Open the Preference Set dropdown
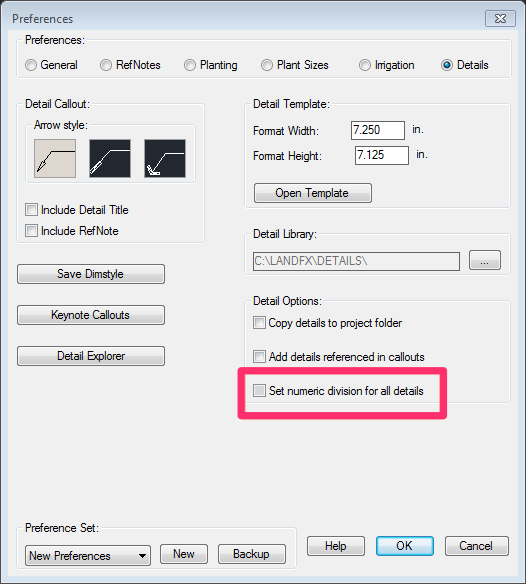Viewport: 526px width, 584px height. pos(88,556)
